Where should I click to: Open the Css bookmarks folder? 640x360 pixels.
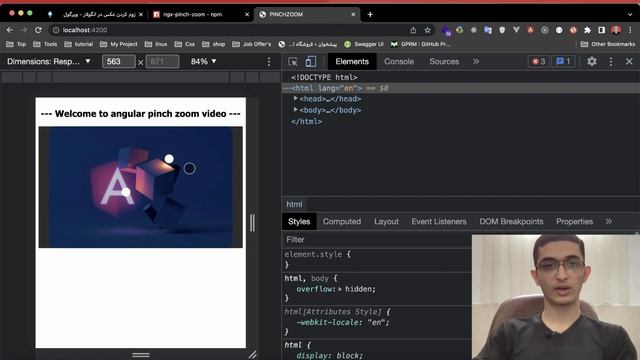[184, 44]
